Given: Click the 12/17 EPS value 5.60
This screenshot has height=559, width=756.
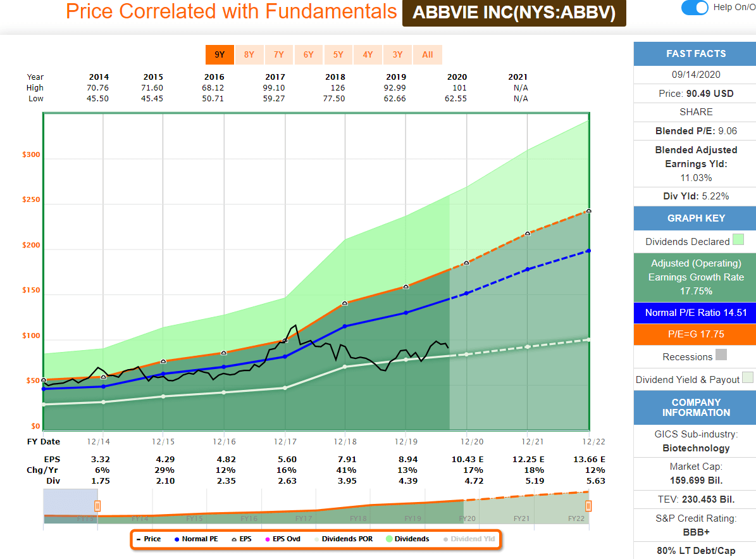Looking at the screenshot, I should (287, 460).
